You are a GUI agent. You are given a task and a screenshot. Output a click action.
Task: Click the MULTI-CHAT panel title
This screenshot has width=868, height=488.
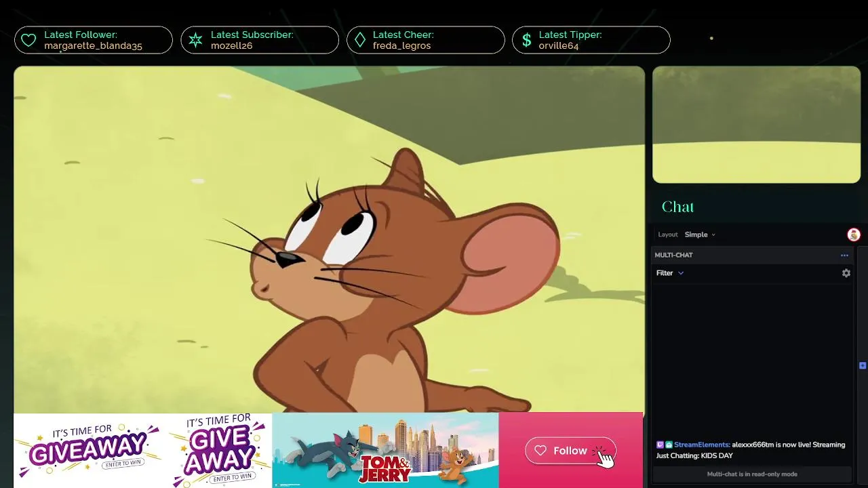[673, 255]
